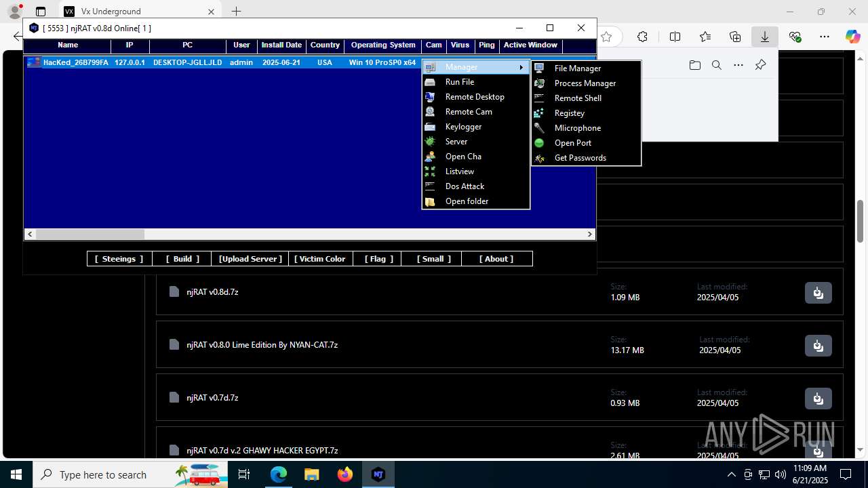Viewport: 868px width, 488px height.
Task: Show hidden system tray icons
Action: pos(731,474)
